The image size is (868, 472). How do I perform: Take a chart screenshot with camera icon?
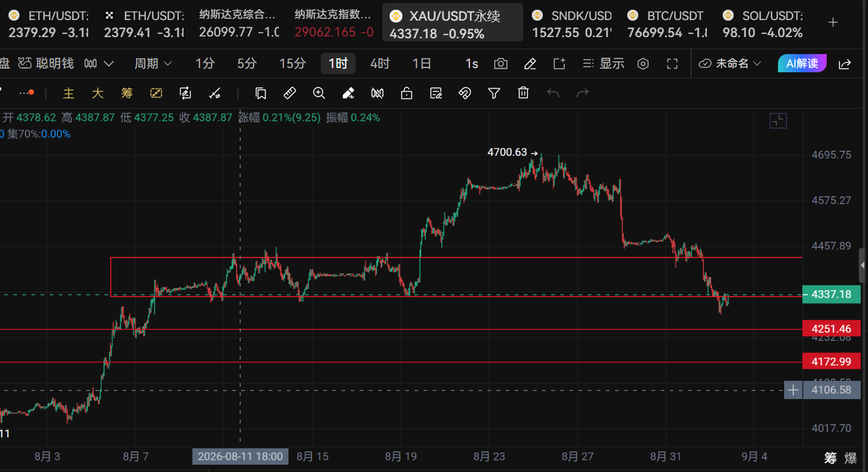pyautogui.click(x=500, y=63)
